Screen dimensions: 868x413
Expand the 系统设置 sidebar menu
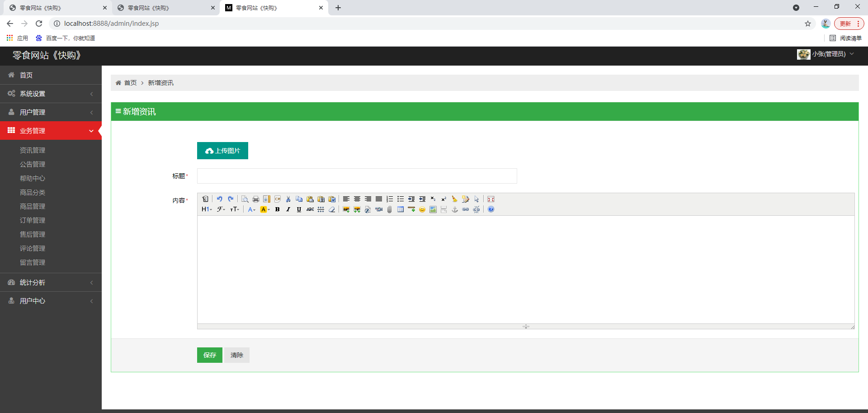coord(51,94)
